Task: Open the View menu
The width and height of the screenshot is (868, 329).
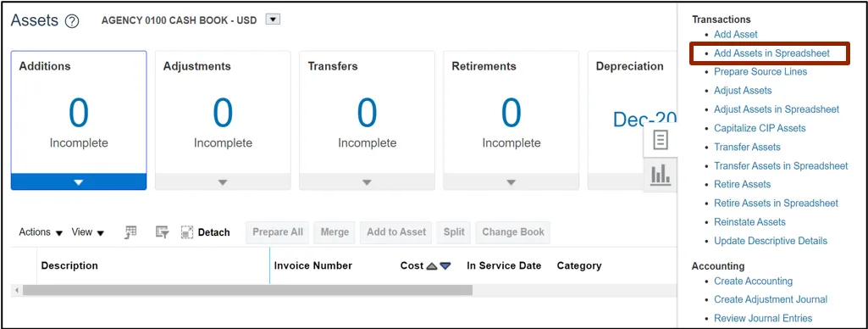Action: point(87,232)
